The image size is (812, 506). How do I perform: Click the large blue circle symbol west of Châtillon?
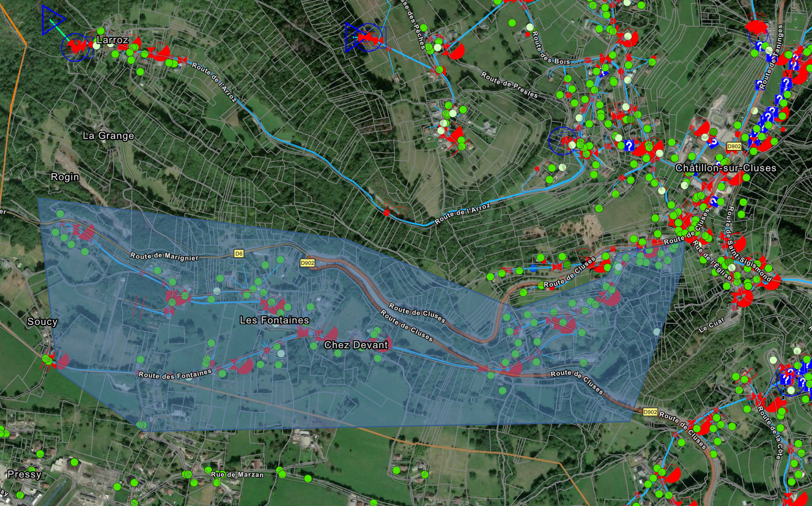click(x=563, y=141)
